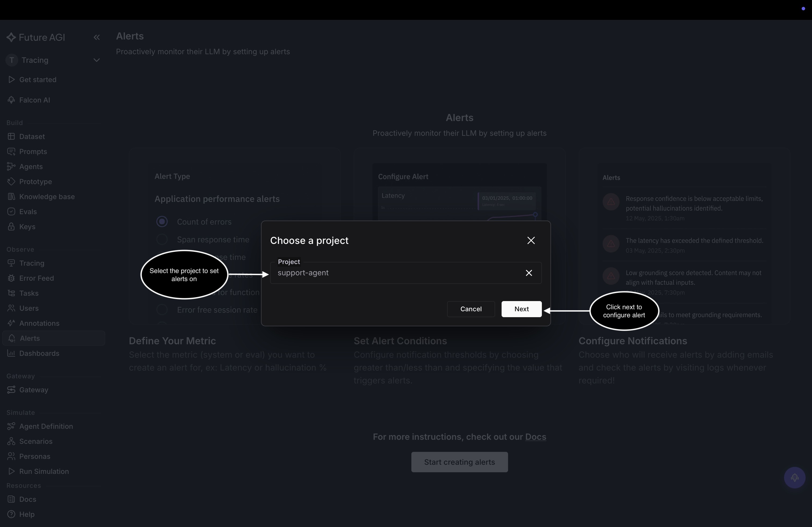Select Span response time radio button
Screen dimensions: 812x527
pos(162,239)
